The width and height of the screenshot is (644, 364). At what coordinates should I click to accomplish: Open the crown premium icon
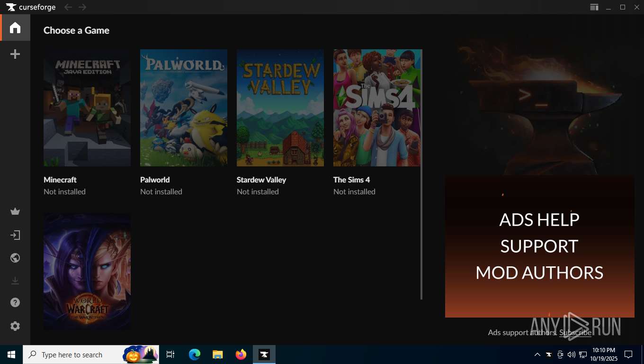tap(15, 211)
